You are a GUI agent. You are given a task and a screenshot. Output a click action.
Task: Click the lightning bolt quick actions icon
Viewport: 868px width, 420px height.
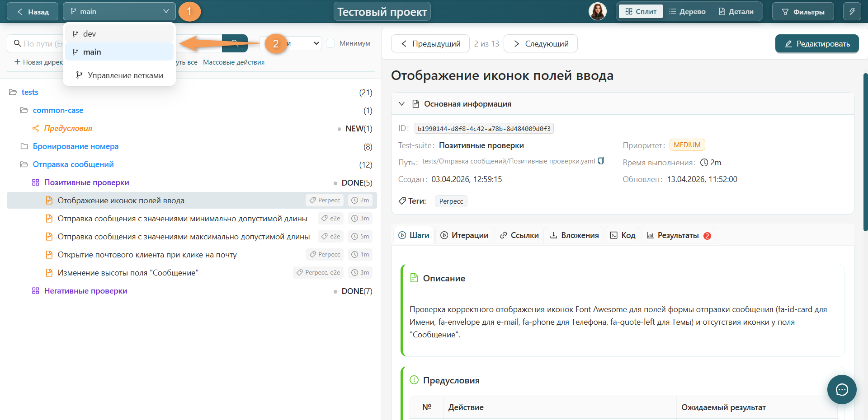852,12
